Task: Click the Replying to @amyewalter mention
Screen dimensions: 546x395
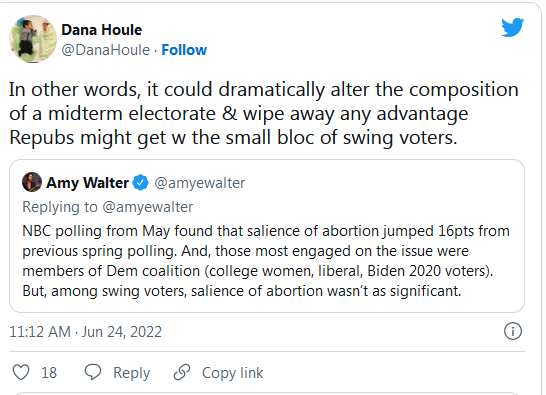Action: (147, 207)
